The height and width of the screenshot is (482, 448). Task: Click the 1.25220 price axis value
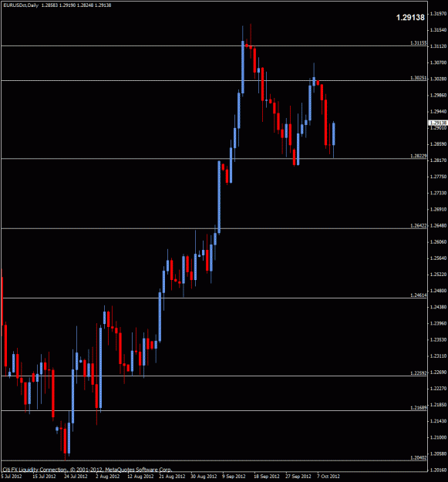pos(438,275)
